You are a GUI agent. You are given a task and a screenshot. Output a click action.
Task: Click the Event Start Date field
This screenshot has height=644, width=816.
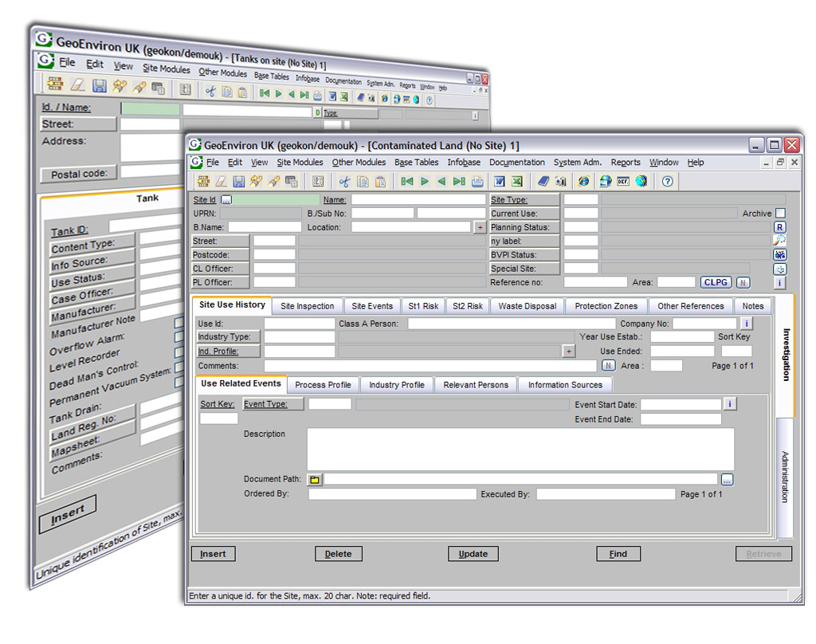coord(681,405)
